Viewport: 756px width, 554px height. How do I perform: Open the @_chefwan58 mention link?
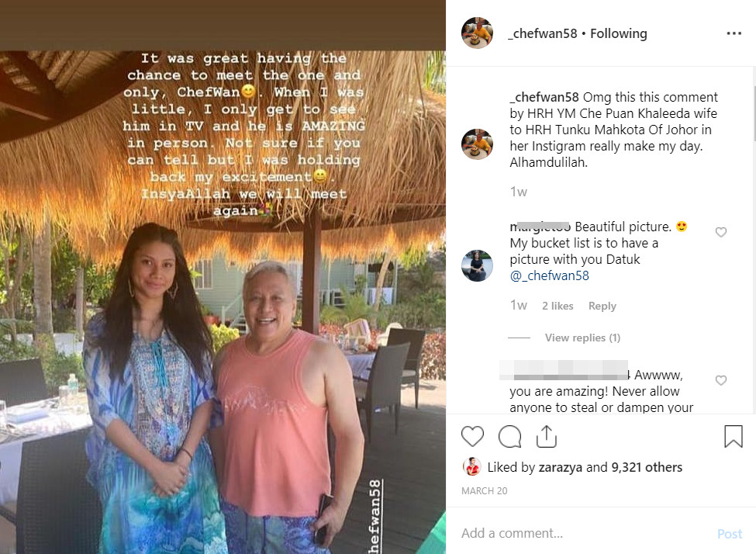click(x=549, y=275)
